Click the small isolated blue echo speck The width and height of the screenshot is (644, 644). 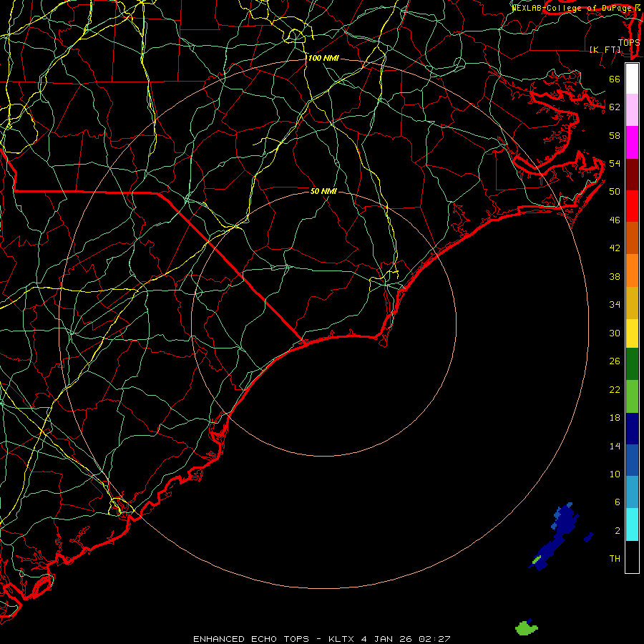(589, 537)
